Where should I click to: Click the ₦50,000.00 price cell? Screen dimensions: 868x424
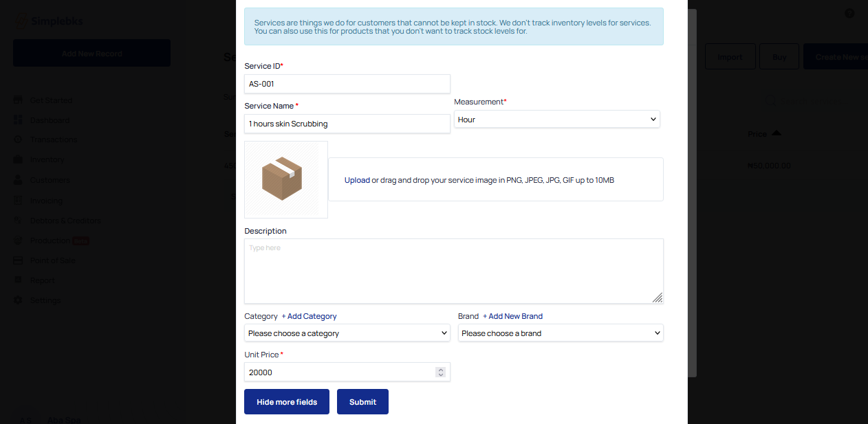pos(769,166)
